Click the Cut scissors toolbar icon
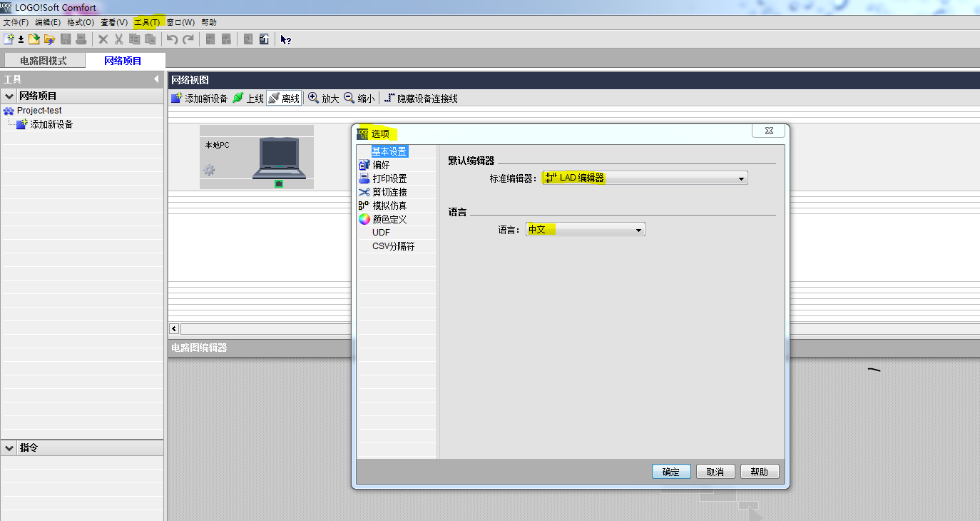 tap(119, 39)
